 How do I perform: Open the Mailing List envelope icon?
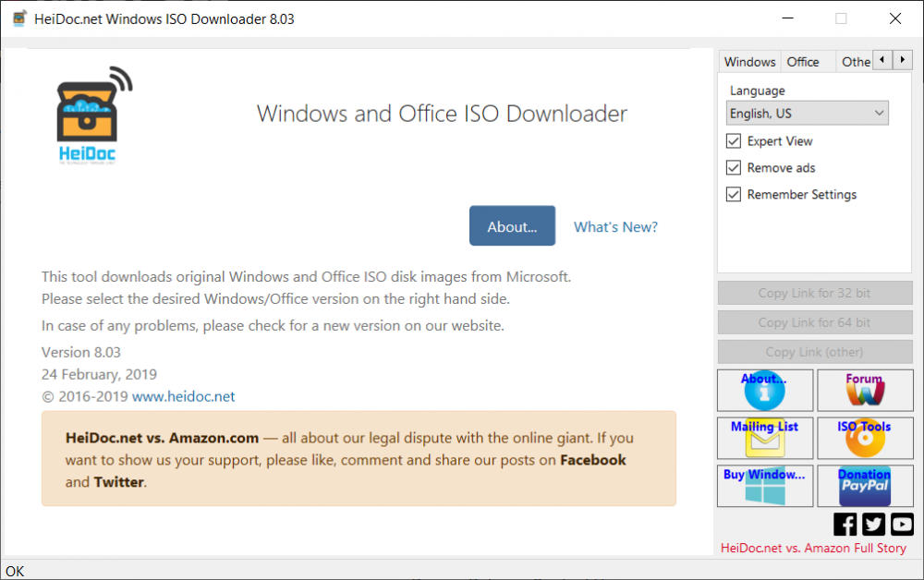[x=765, y=439]
